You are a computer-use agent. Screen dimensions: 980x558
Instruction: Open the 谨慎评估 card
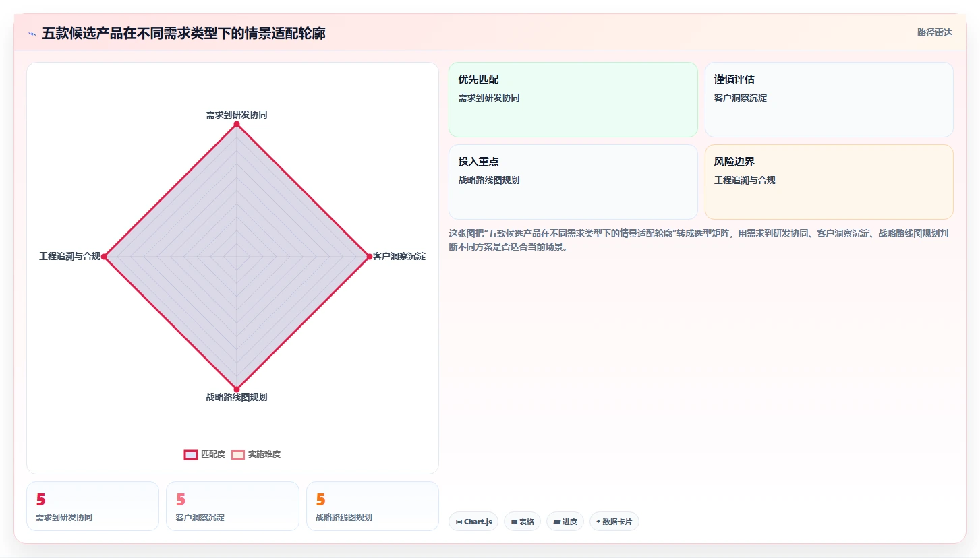pyautogui.click(x=829, y=100)
